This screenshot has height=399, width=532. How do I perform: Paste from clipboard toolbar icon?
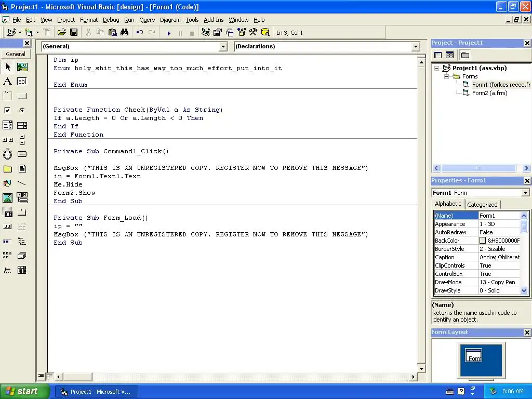coord(112,33)
